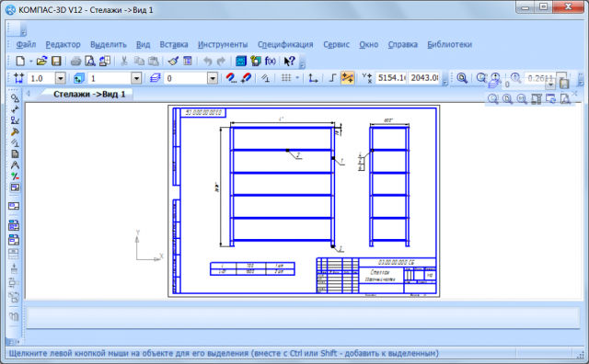
Task: Zoom to fit with magnifier icon
Action: (x=462, y=78)
